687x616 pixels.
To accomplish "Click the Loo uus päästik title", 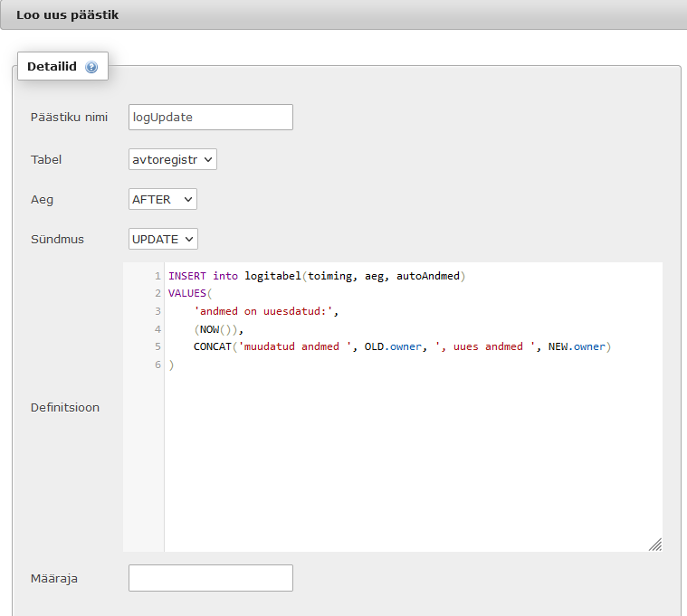I will tap(68, 14).
